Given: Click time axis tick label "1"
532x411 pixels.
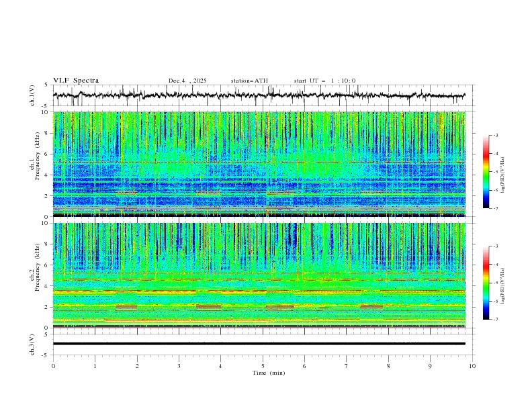Looking at the screenshot, I should tap(95, 366).
